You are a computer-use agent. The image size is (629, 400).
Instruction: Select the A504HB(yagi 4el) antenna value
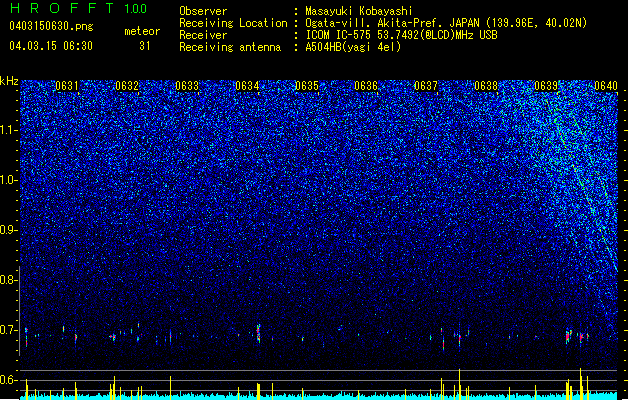tap(353, 47)
